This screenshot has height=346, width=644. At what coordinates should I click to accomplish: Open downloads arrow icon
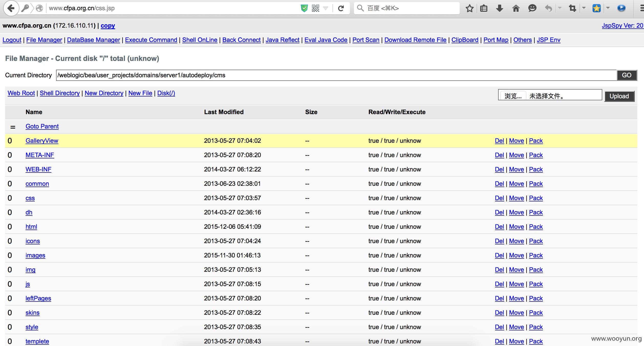tap(499, 8)
